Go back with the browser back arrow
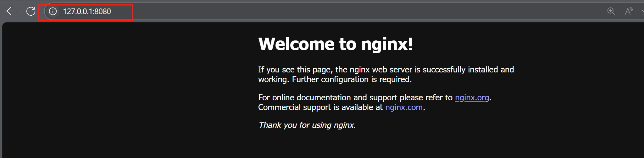The image size is (644, 158). (x=11, y=11)
